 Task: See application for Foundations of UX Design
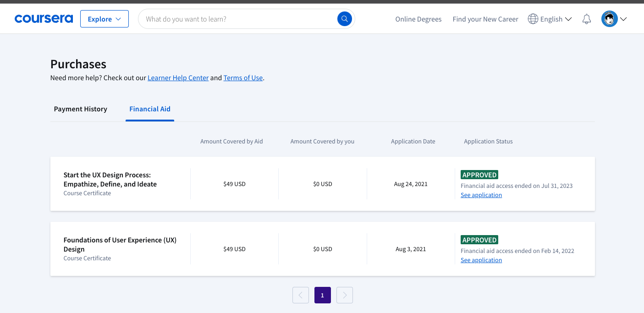tap(481, 260)
